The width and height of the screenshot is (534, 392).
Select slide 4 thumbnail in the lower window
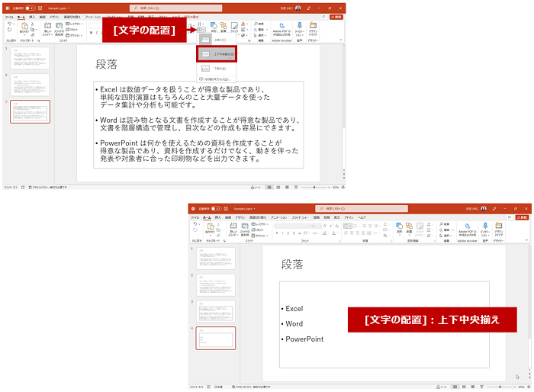[x=217, y=338]
